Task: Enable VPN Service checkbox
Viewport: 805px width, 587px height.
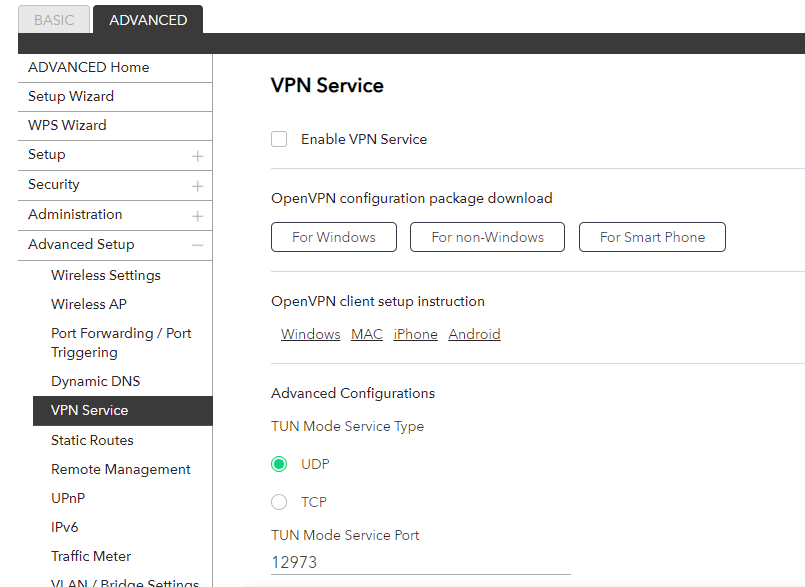Action: point(279,139)
